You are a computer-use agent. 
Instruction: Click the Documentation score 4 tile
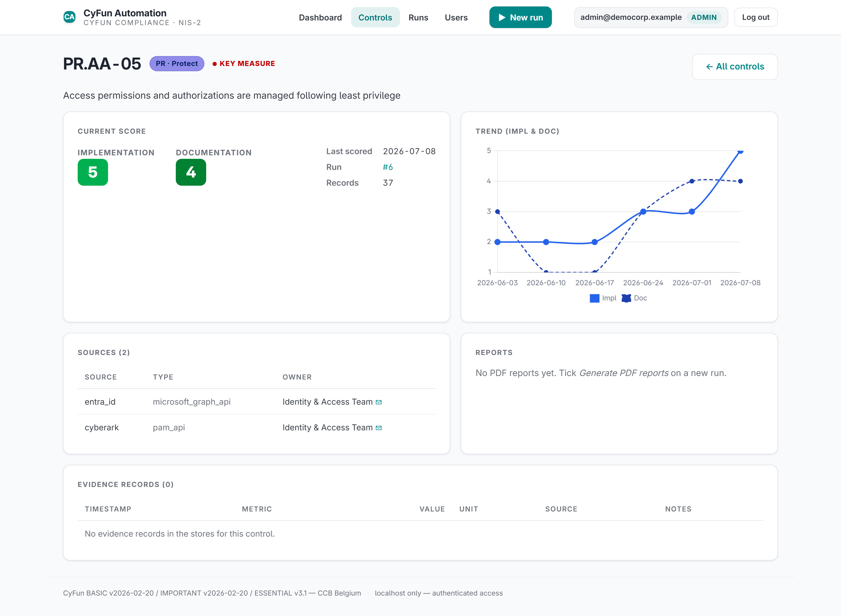[191, 172]
